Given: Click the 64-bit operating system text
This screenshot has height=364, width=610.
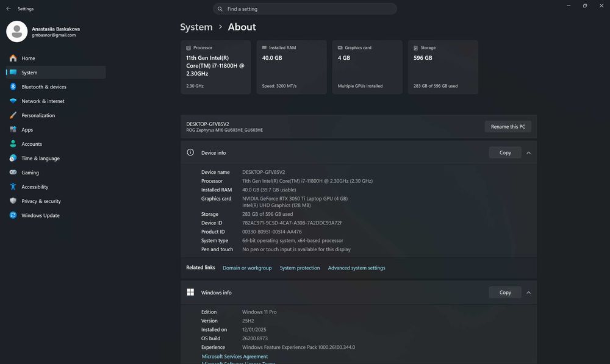Looking at the screenshot, I should [293, 240].
